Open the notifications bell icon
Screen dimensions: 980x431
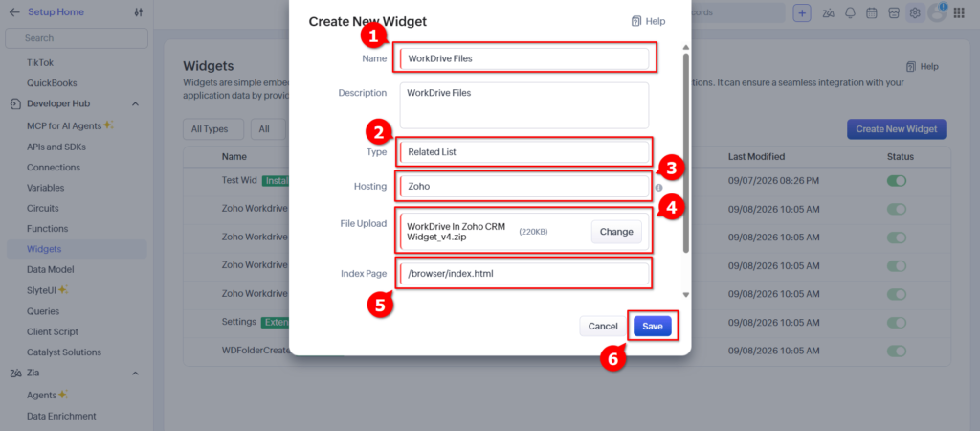tap(850, 12)
